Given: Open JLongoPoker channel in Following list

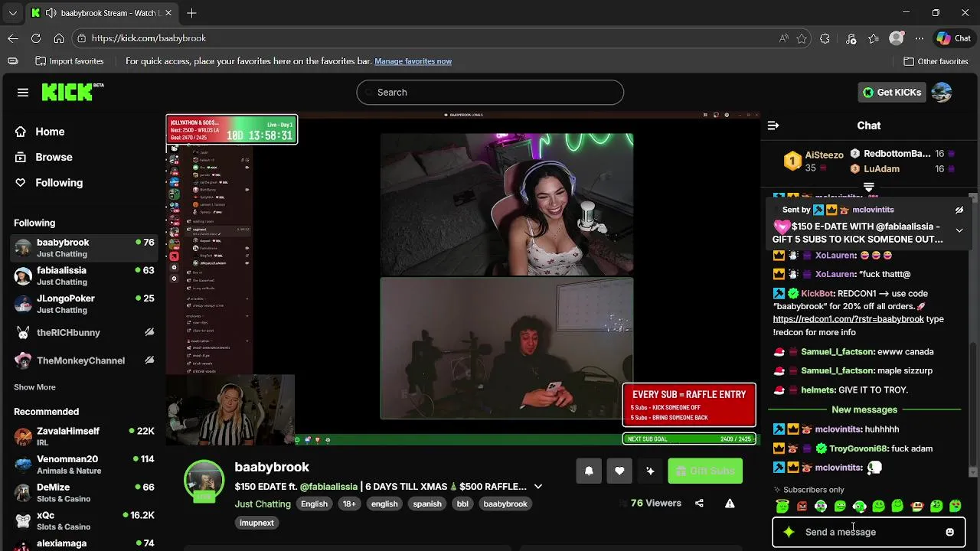Looking at the screenshot, I should [84, 304].
